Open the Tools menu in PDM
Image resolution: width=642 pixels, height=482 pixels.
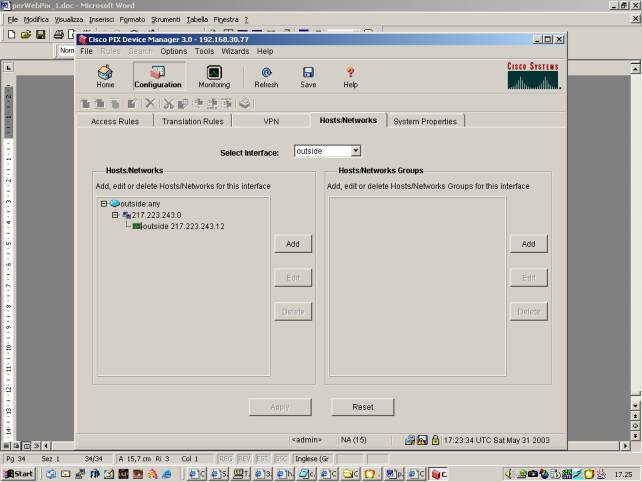pos(204,51)
